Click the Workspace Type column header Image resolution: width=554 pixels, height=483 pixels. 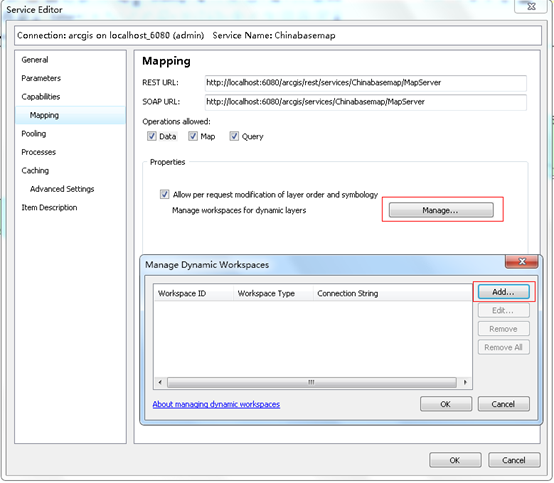point(273,293)
